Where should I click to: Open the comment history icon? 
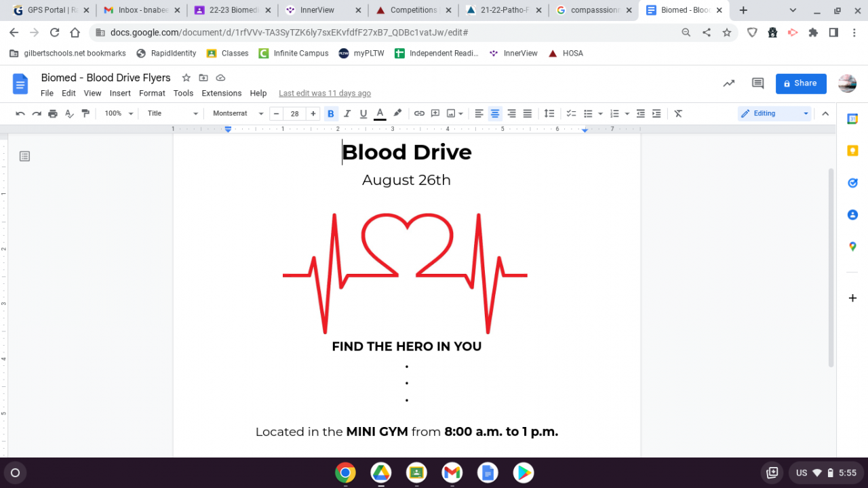pos(757,83)
